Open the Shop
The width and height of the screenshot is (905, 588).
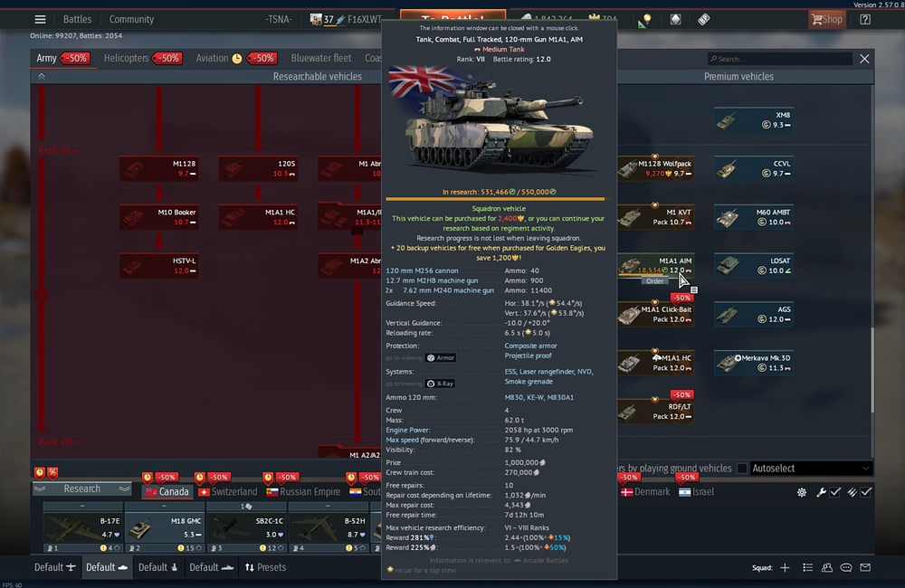[x=826, y=20]
